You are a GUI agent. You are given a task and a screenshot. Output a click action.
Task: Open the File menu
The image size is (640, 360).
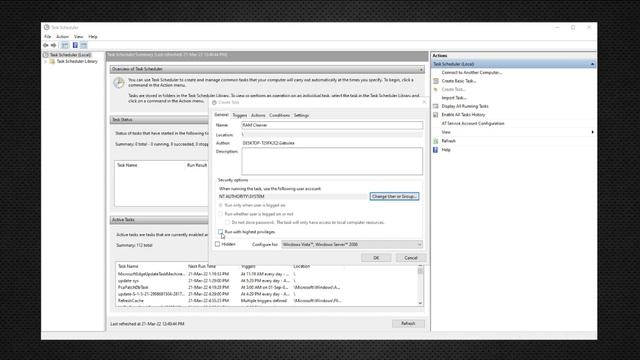click(x=48, y=37)
